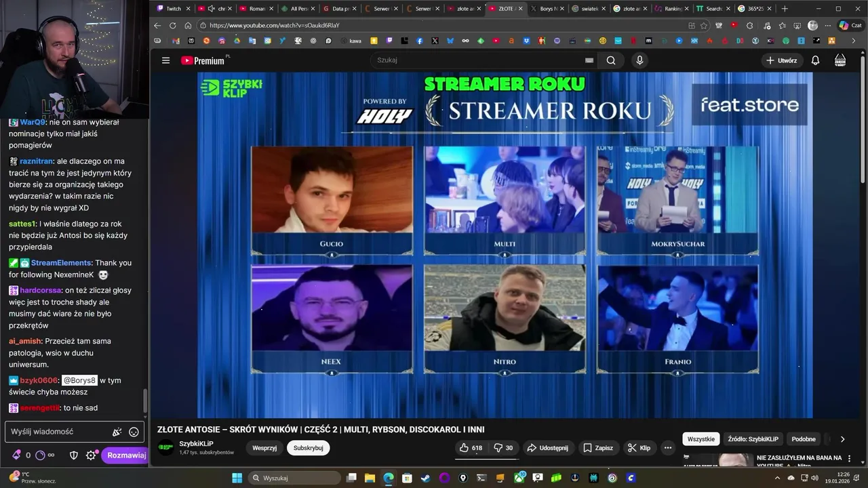
Task: Click the Twitch chat scrollbar
Action: [145, 401]
